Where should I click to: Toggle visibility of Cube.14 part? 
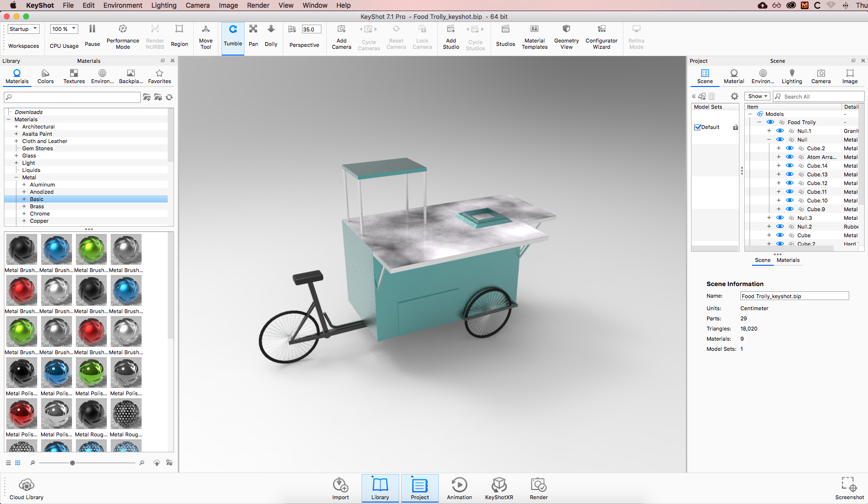790,166
